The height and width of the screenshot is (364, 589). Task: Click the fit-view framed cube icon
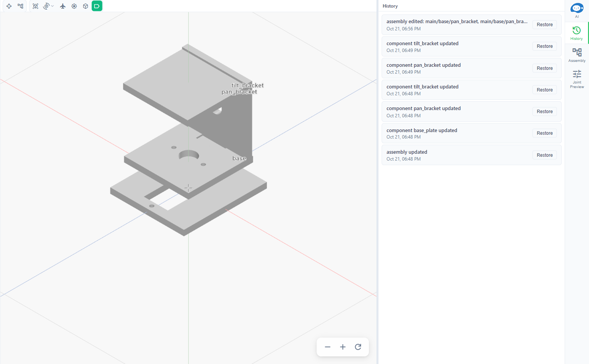[35, 6]
